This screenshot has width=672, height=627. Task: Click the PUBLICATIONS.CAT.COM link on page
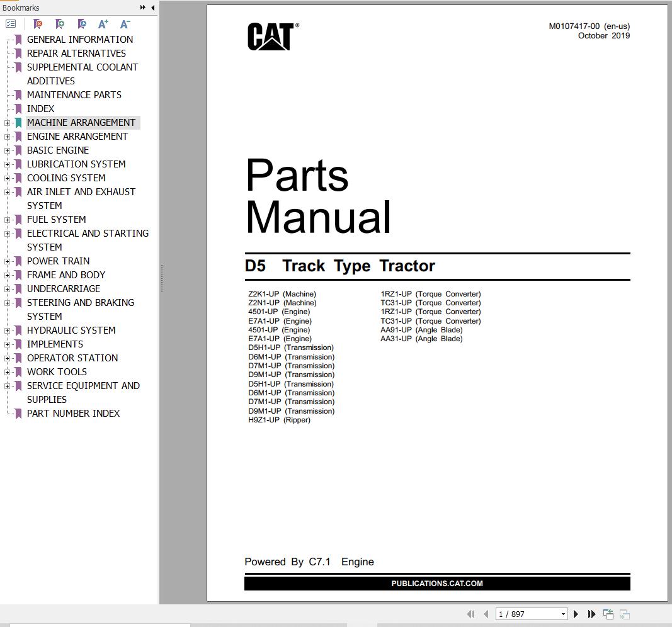436,584
